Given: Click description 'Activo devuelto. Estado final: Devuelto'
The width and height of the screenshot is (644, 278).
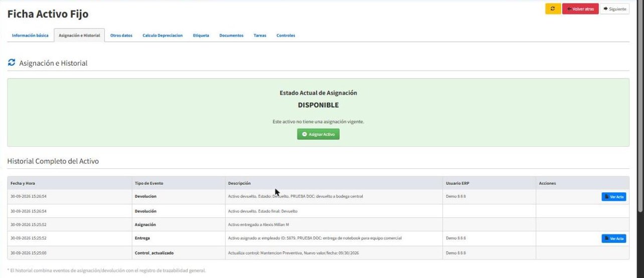Looking at the screenshot, I should [x=263, y=211].
